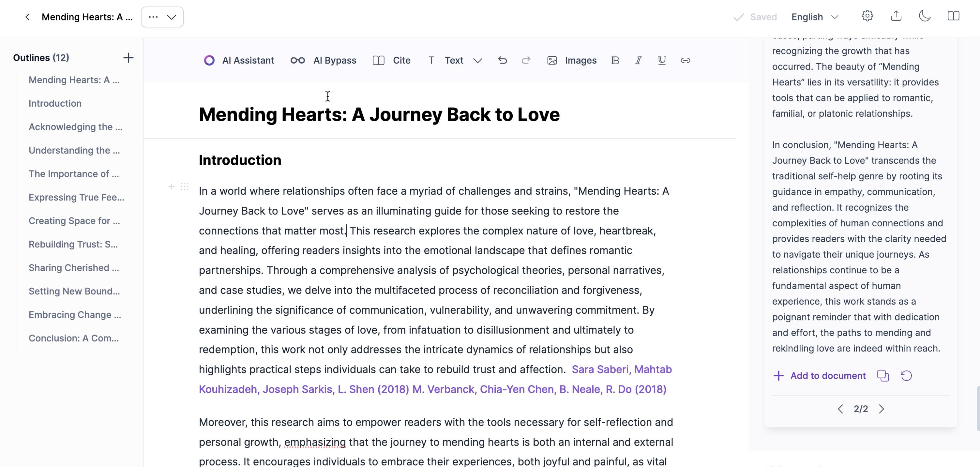Screen dimensions: 980x467
Task: Toggle the split panel view icon
Action: pos(953,16)
